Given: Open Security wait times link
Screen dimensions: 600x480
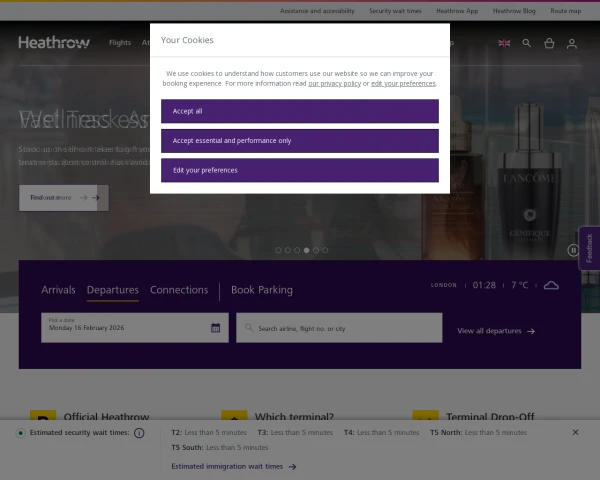Looking at the screenshot, I should point(395,11).
